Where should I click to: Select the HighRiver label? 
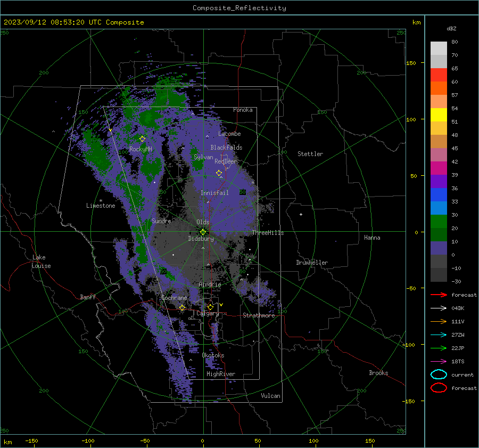click(x=220, y=374)
